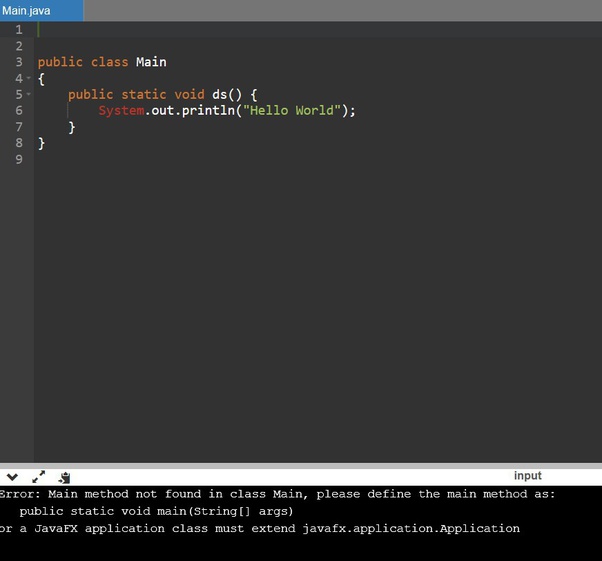Click line number 2 in the gutter
This screenshot has width=602, height=561.
19,46
